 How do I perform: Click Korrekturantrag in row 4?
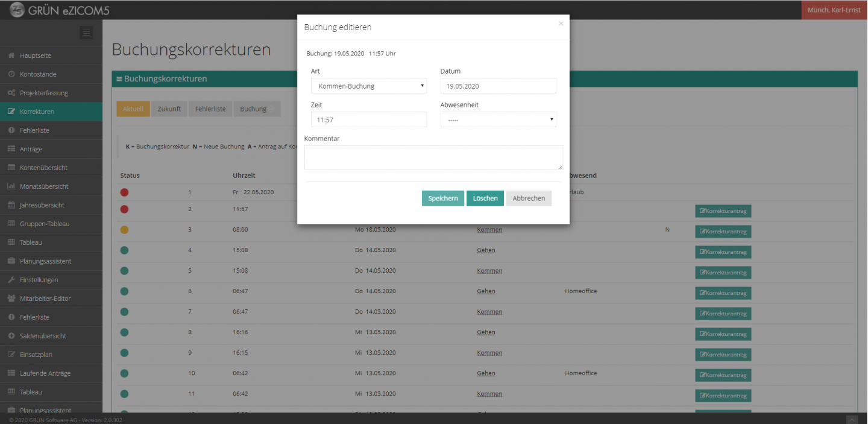tap(723, 252)
